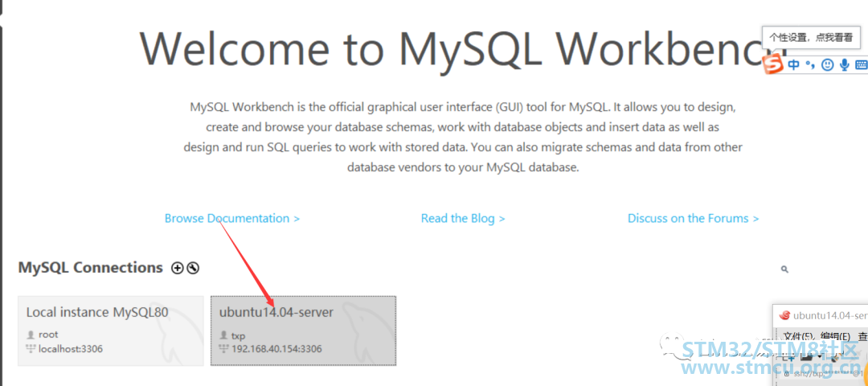This screenshot has width=868, height=386.
Task: Toggle Chinese punctuation mode in Sogou bar
Action: 810,65
